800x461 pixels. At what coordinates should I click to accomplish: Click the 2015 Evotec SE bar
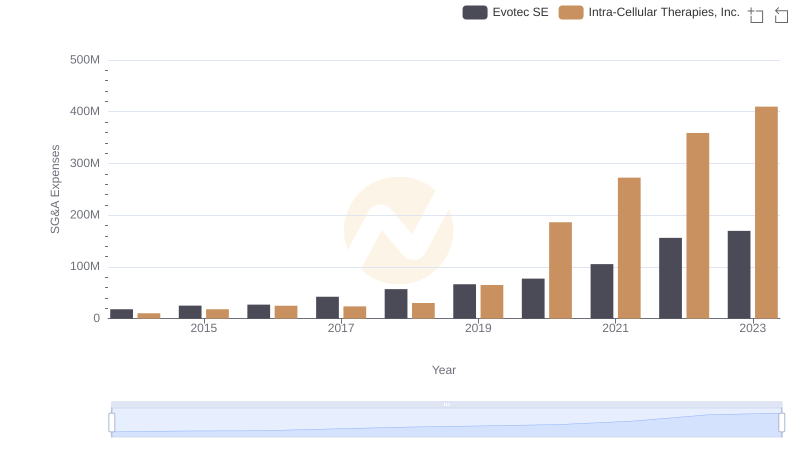click(x=190, y=312)
